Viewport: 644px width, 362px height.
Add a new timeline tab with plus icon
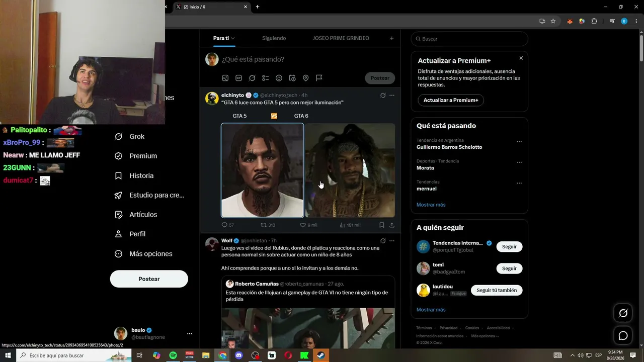(391, 38)
